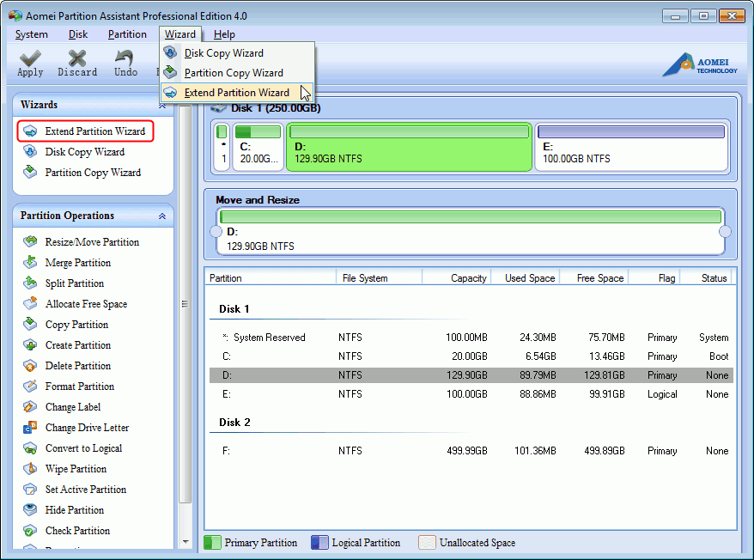The image size is (754, 560).
Task: Click the Merge Partition icon
Action: coord(30,262)
